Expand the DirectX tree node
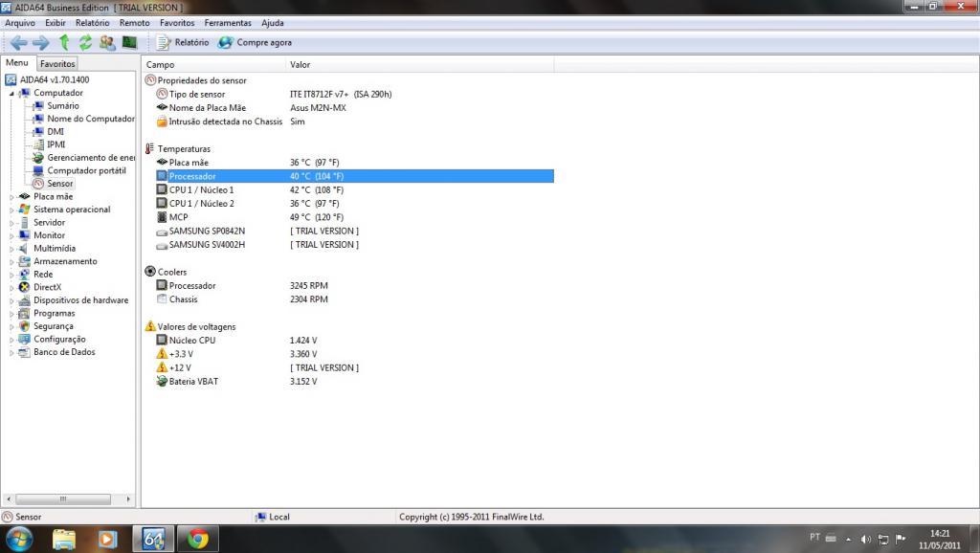 (x=11, y=287)
